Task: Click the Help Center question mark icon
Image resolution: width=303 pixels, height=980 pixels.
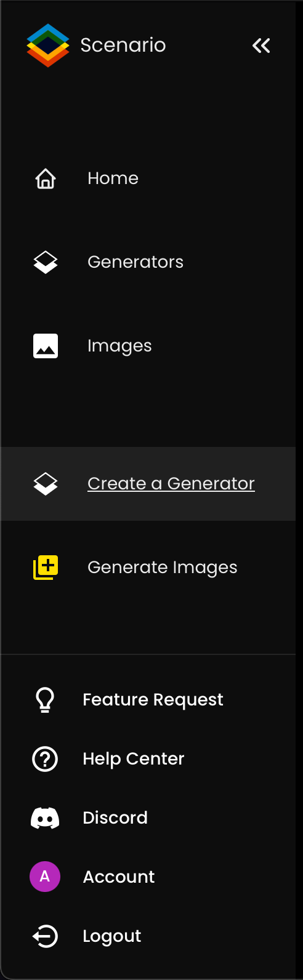Action: point(45,759)
